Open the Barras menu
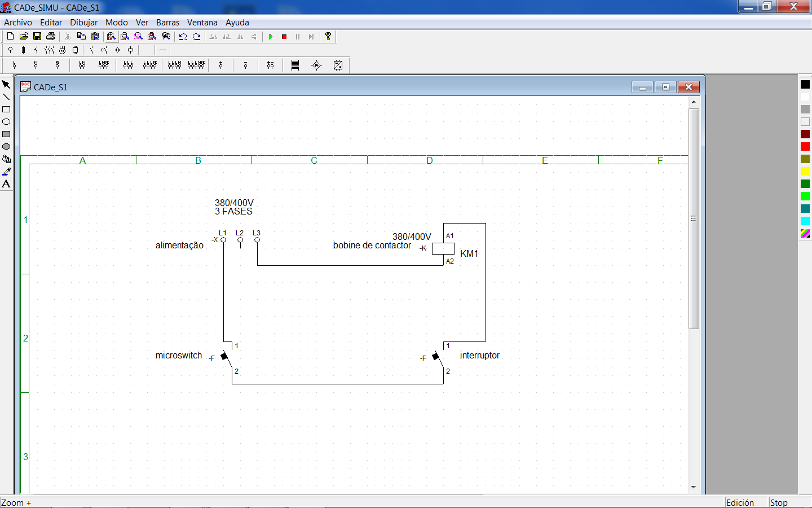 pyautogui.click(x=167, y=23)
